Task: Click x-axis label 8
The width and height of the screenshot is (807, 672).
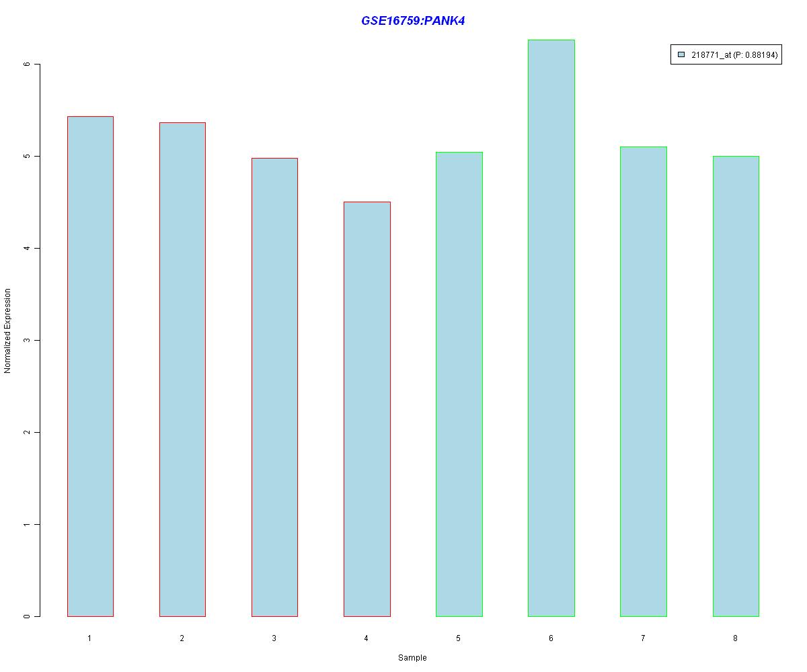Action: (735, 638)
